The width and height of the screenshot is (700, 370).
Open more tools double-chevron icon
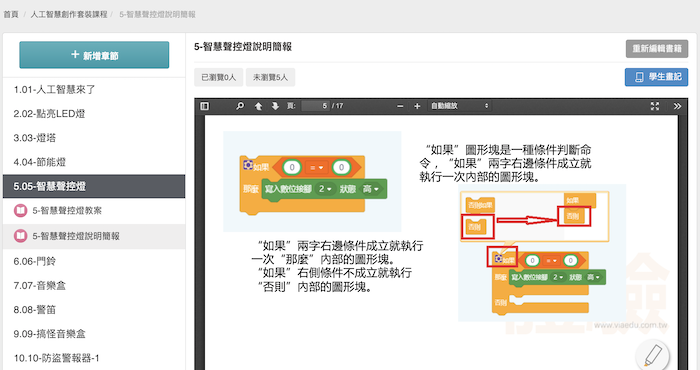coord(677,106)
